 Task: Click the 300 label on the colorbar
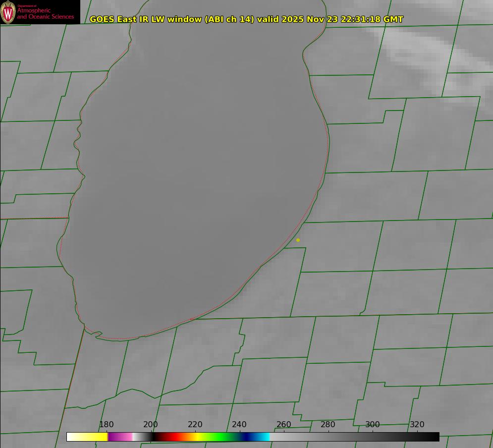pyautogui.click(x=373, y=424)
